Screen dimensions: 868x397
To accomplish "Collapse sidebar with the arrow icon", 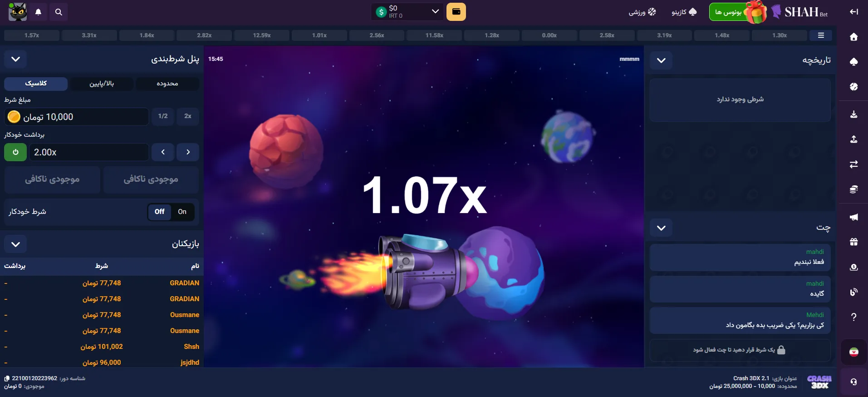I will point(853,12).
